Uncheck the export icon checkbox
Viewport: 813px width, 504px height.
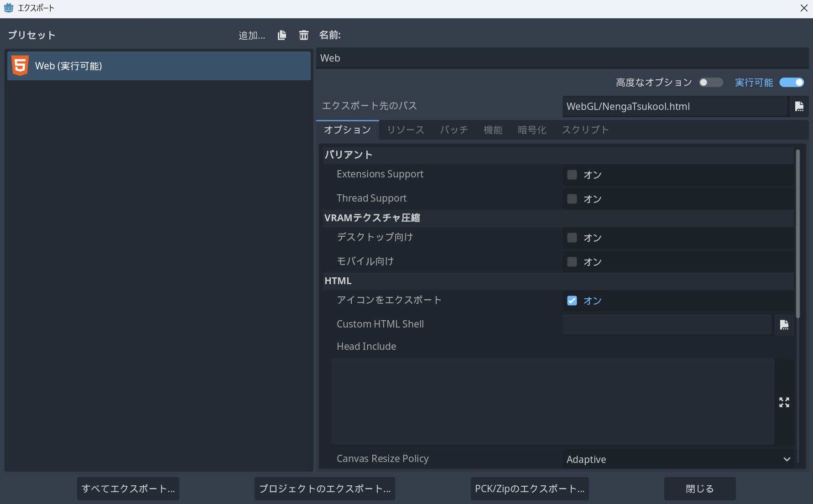tap(572, 301)
